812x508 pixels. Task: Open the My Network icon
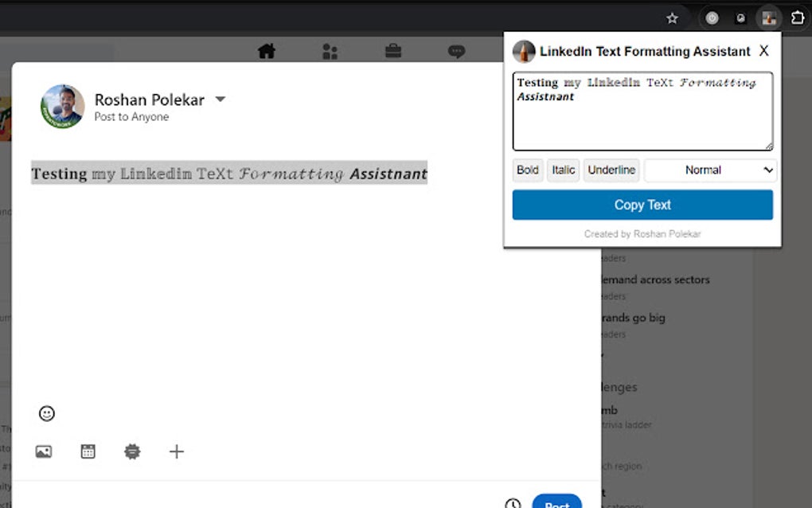point(330,51)
